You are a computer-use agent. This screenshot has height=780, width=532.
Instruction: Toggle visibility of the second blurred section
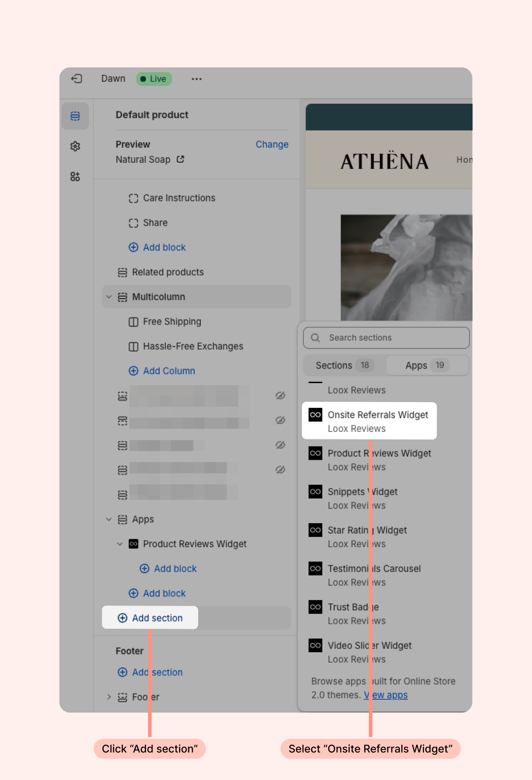click(280, 420)
